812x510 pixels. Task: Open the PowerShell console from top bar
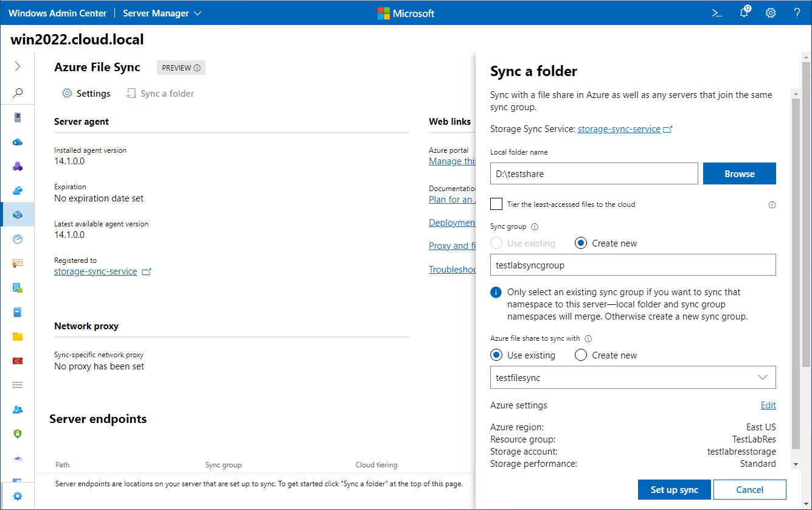[x=717, y=13]
